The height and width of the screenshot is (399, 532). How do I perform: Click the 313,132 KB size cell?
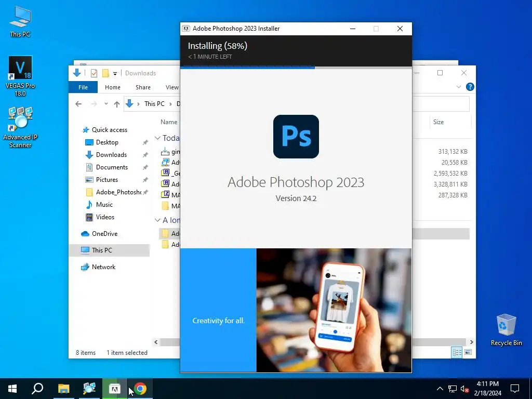[453, 152]
